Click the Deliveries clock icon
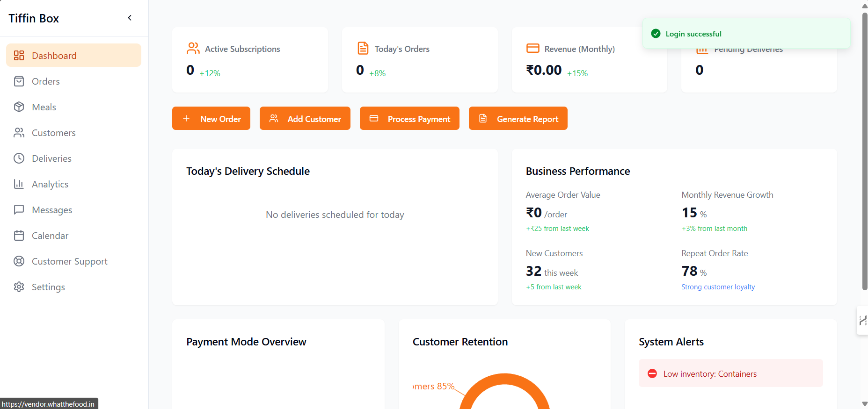 click(x=19, y=158)
